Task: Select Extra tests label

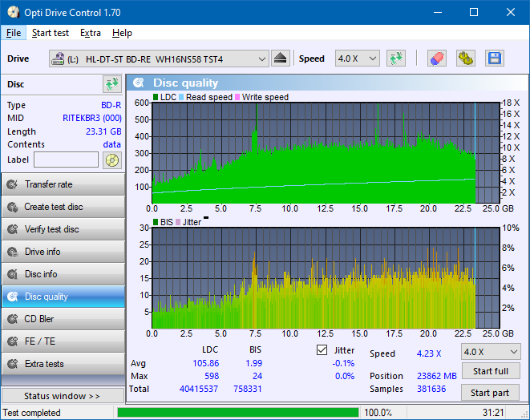Action: click(44, 364)
